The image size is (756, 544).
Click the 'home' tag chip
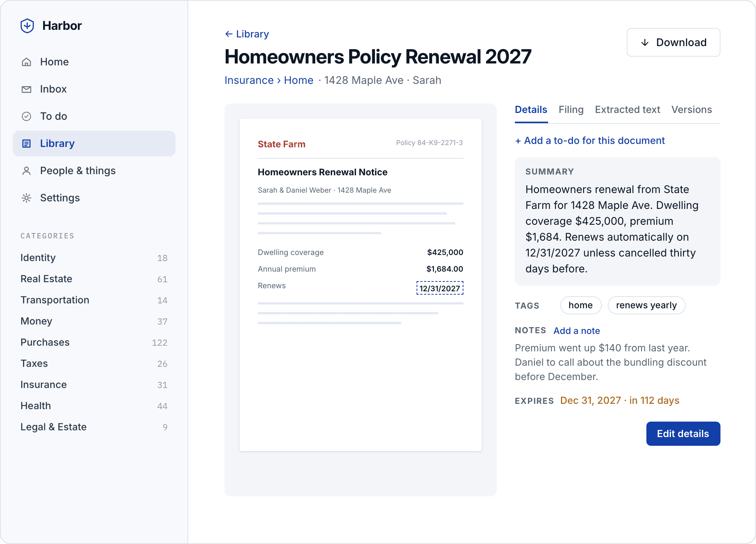[581, 305]
